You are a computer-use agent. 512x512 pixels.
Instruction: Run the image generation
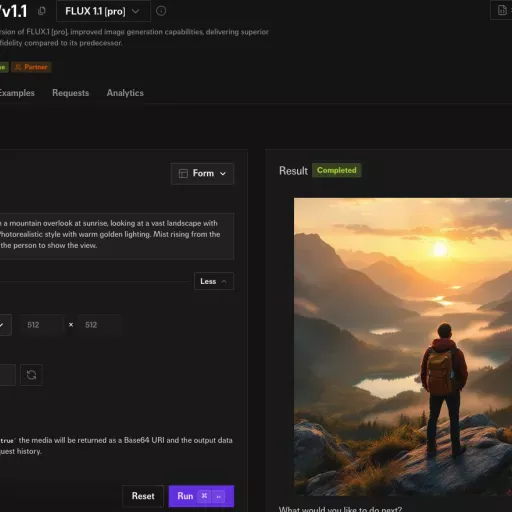coord(201,496)
